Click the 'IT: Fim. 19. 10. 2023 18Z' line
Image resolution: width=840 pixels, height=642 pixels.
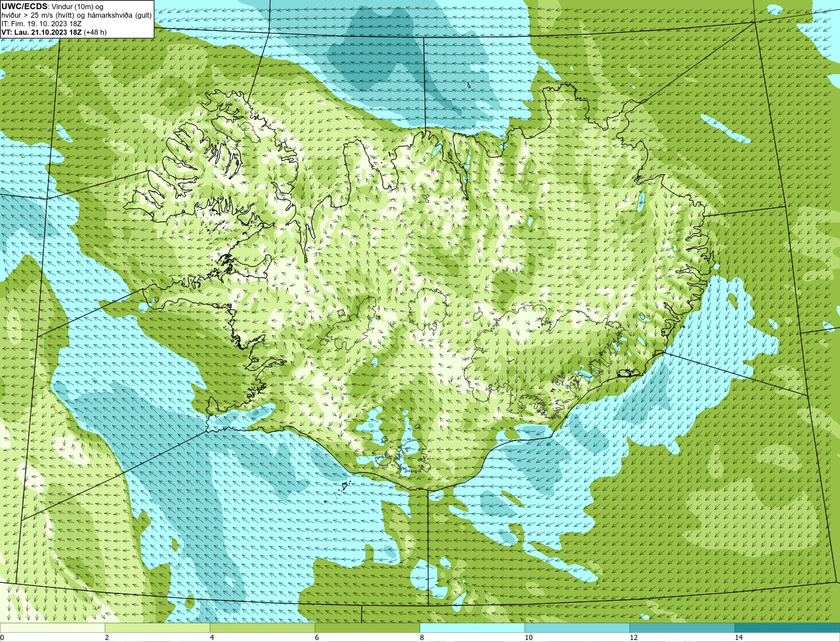coord(41,24)
